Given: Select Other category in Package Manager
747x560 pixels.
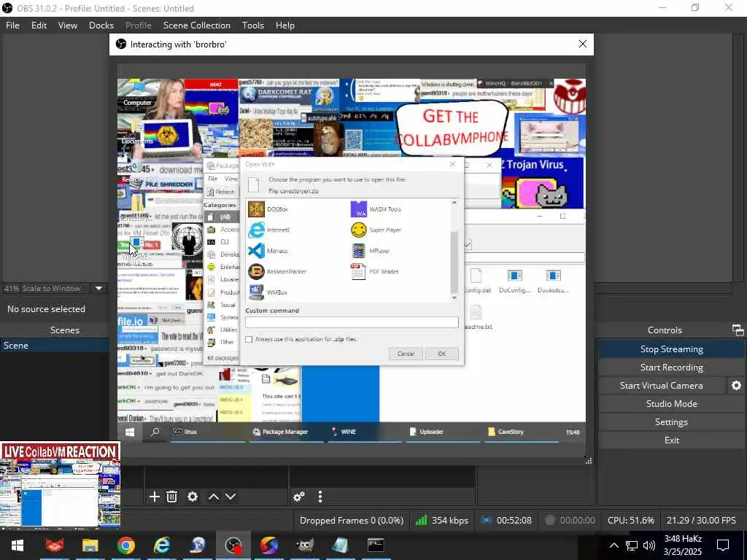Looking at the screenshot, I should tap(222, 342).
